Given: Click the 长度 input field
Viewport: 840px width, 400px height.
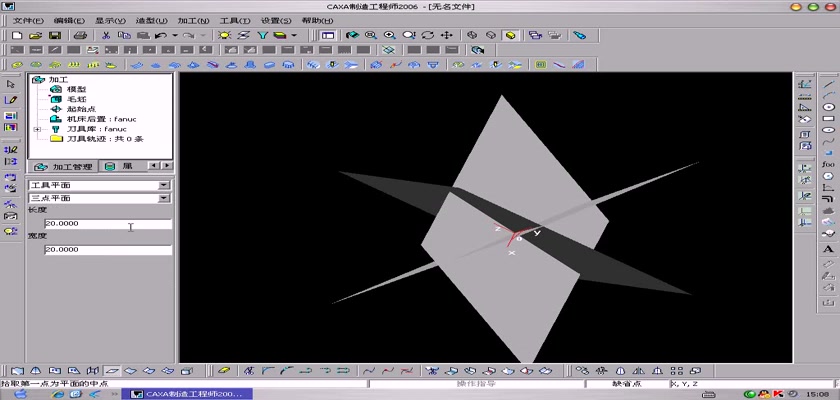Looking at the screenshot, I should (x=108, y=224).
